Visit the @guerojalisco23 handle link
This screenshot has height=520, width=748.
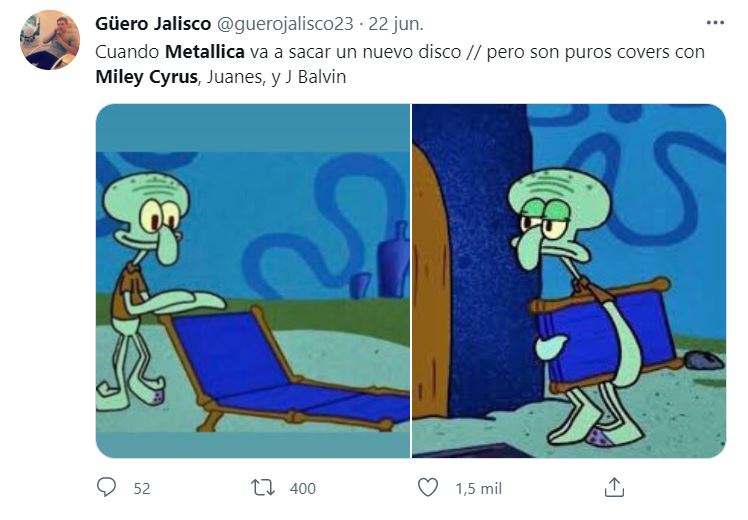[x=285, y=24]
